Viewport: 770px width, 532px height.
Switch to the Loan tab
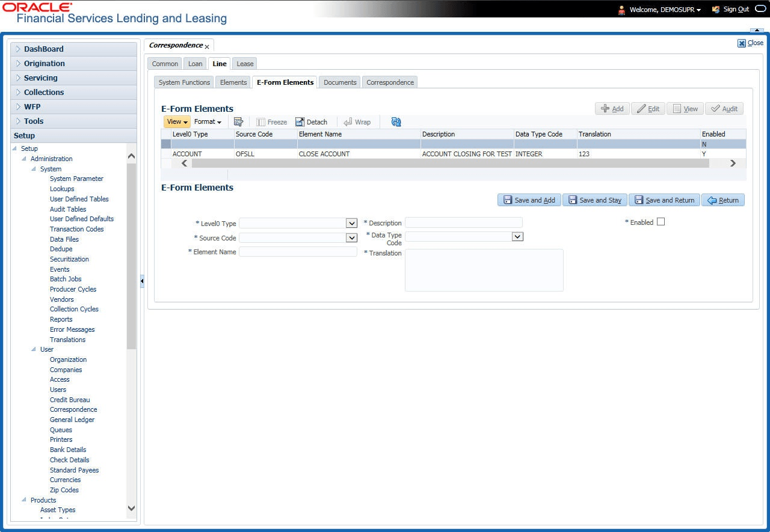(196, 64)
